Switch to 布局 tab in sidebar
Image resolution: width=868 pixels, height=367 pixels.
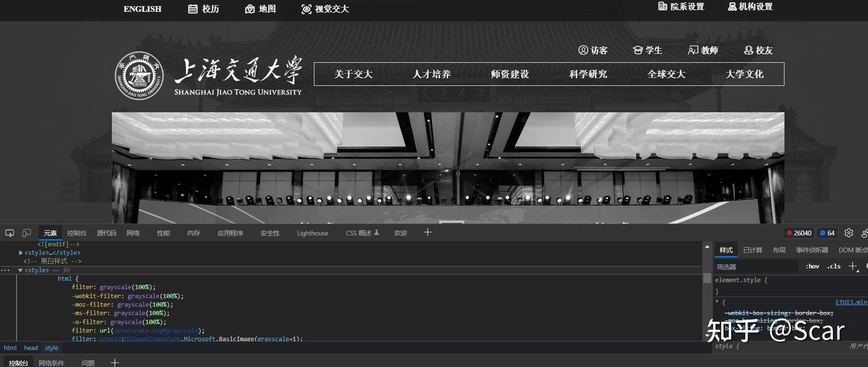779,250
